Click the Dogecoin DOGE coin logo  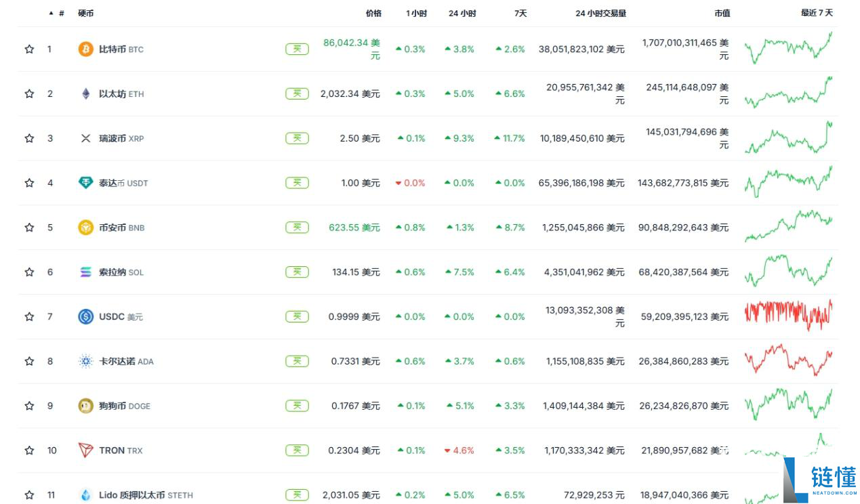(x=85, y=406)
